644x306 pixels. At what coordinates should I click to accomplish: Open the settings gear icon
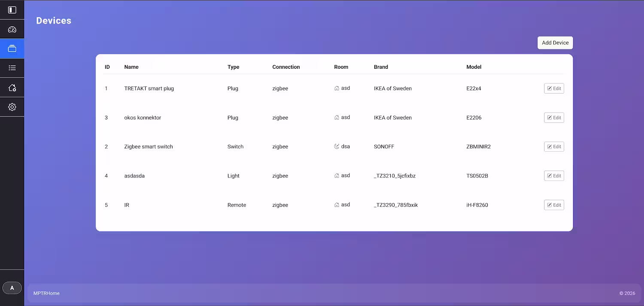(12, 107)
